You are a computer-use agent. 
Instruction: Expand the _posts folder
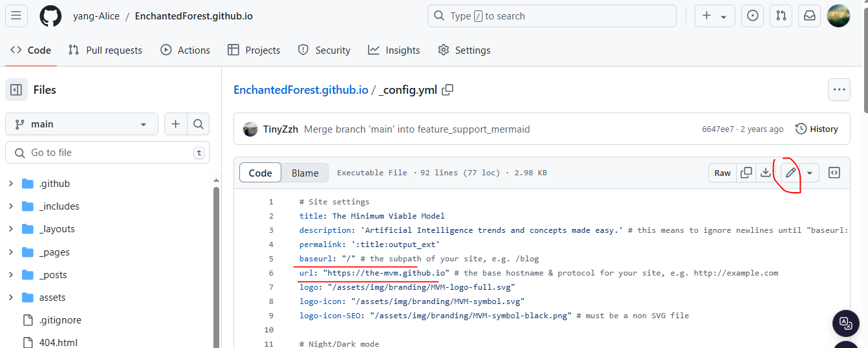point(11,275)
